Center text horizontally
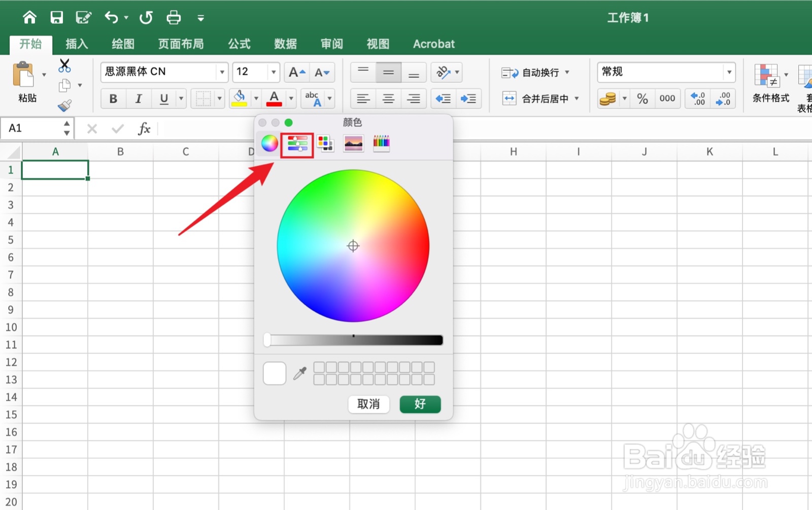 pos(388,99)
